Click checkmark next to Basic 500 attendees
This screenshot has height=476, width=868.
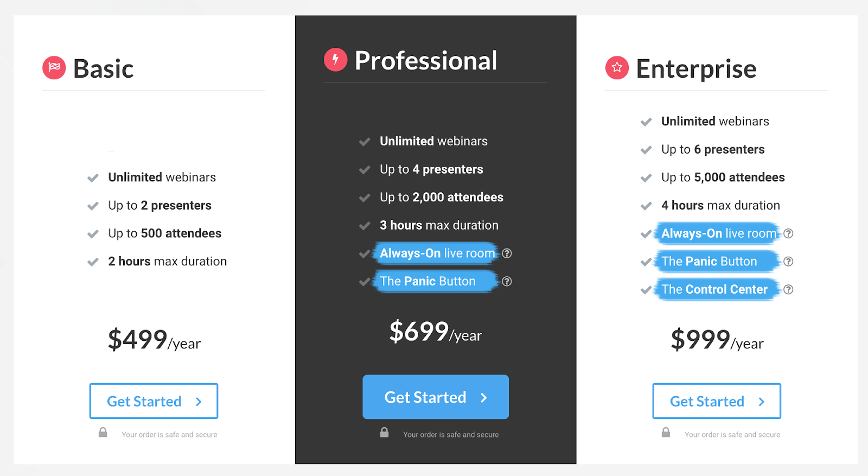point(93,234)
